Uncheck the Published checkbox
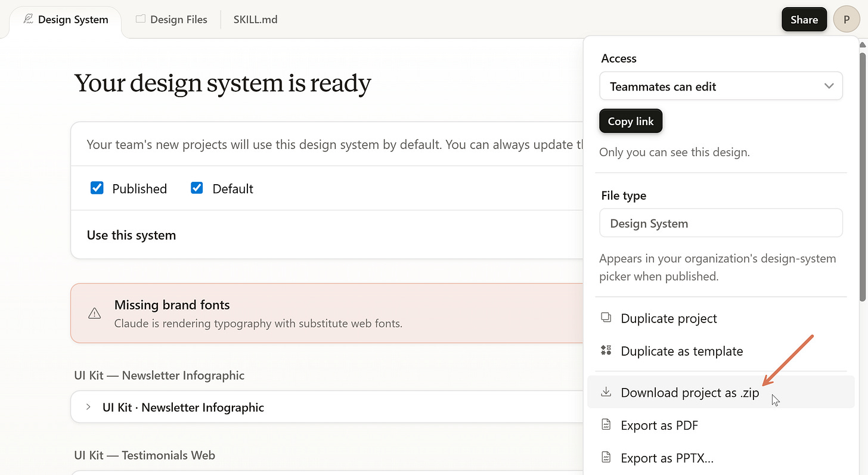This screenshot has height=475, width=868. pyautogui.click(x=97, y=188)
